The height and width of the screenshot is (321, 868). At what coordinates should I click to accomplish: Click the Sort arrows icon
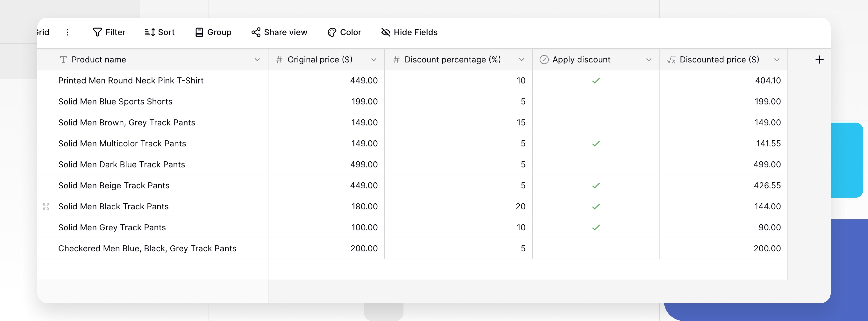pos(150,32)
